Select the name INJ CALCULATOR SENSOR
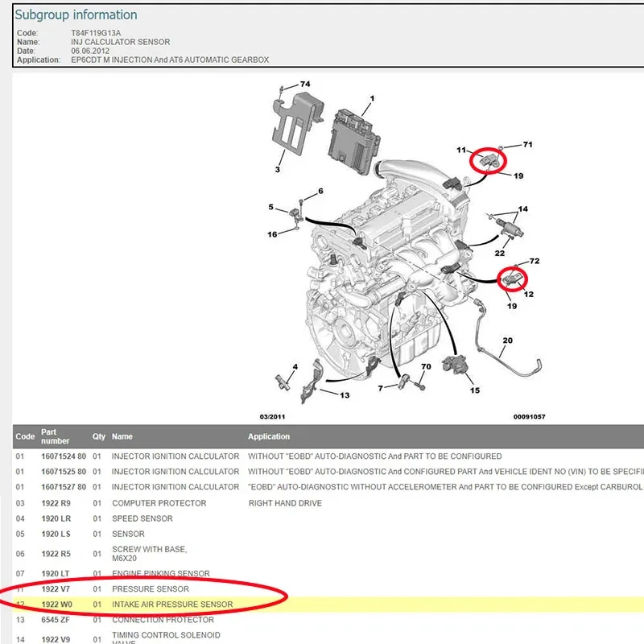This screenshot has height=644, width=644. click(x=120, y=42)
